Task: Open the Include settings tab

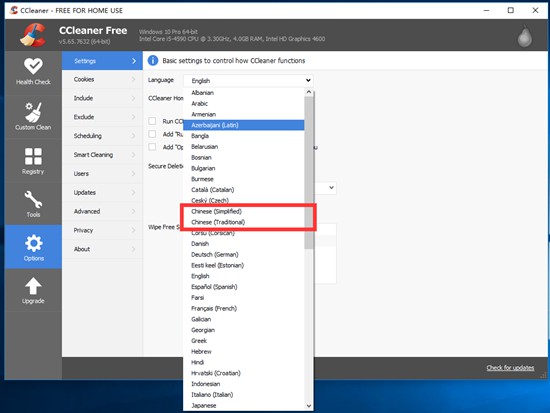Action: [102, 98]
